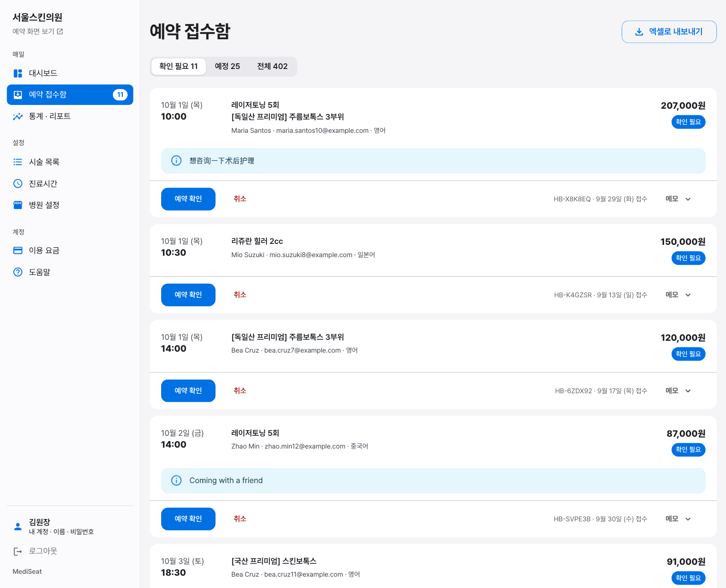Open 통계 · 리포트 in the sidebar
The image size is (726, 588).
click(70, 116)
